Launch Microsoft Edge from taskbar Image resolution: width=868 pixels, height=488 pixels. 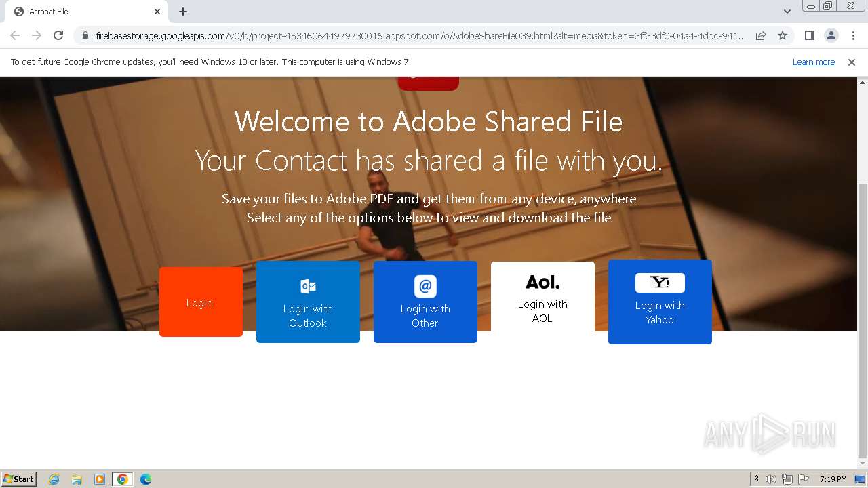[x=146, y=479]
